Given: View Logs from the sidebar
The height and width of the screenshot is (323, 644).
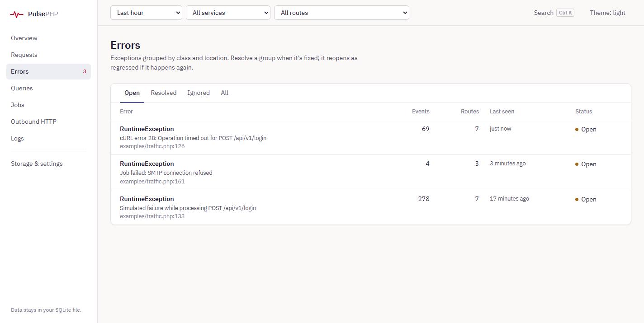Looking at the screenshot, I should [x=48, y=138].
